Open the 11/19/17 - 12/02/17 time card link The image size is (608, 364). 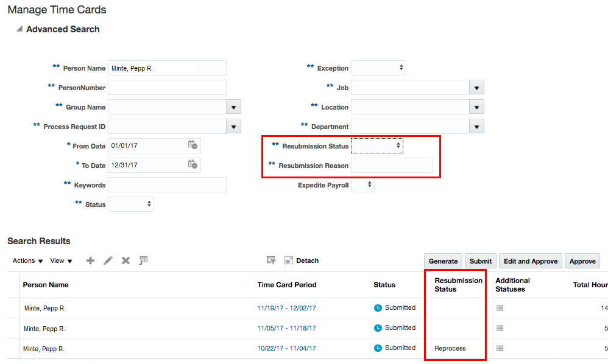click(x=286, y=308)
